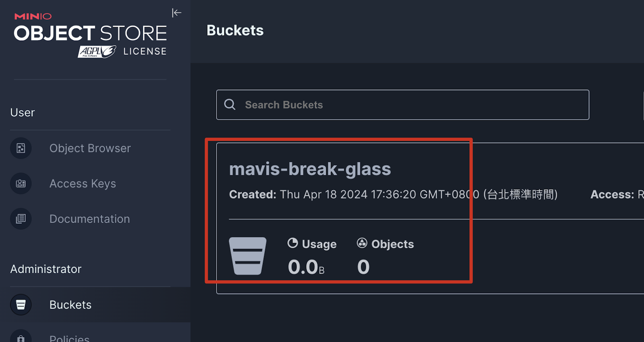The width and height of the screenshot is (644, 342).
Task: Click the Usage pie chart icon
Action: (x=293, y=243)
